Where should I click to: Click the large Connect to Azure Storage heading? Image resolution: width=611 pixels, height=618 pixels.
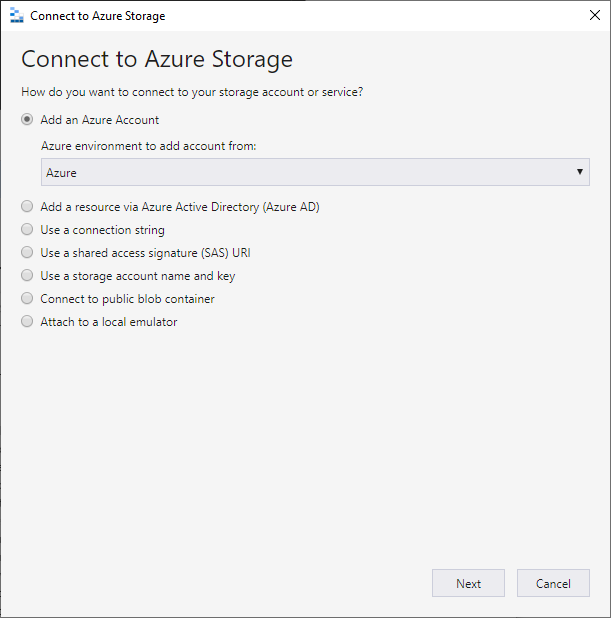click(x=157, y=58)
